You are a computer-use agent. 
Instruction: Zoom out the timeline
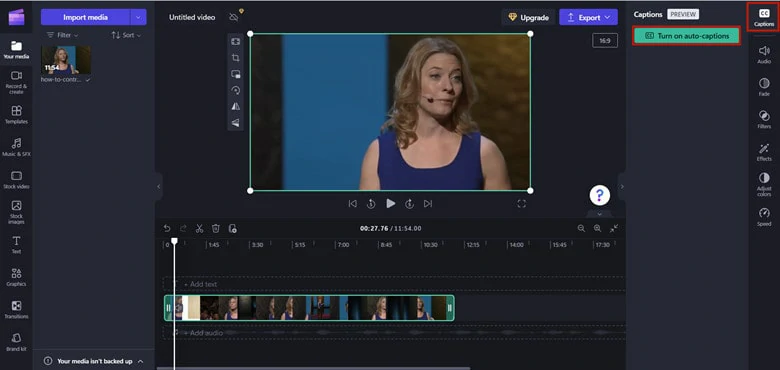coord(581,228)
